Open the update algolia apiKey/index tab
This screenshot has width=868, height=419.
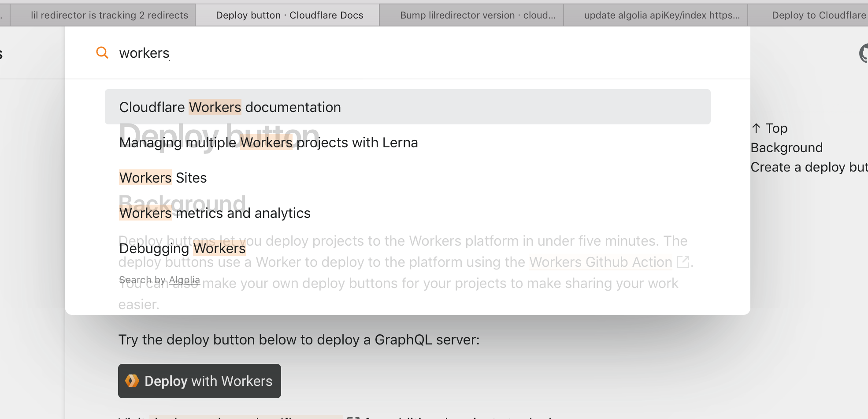656,15
